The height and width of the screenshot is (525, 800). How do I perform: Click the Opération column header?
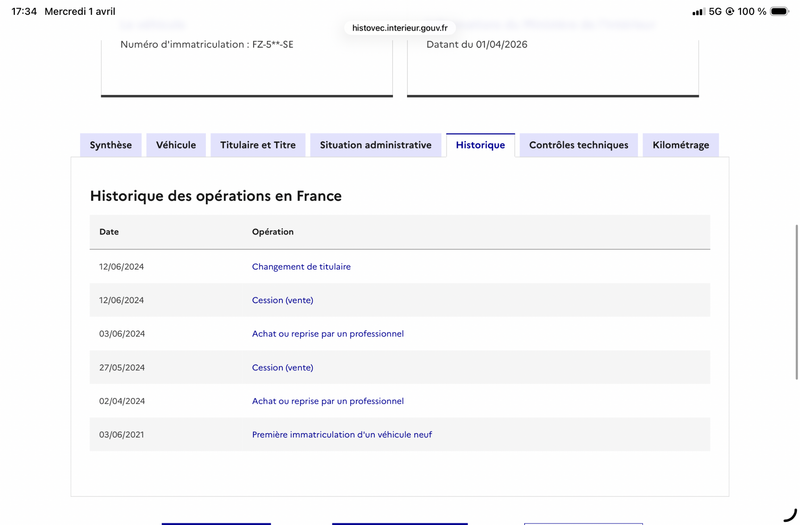[272, 232]
